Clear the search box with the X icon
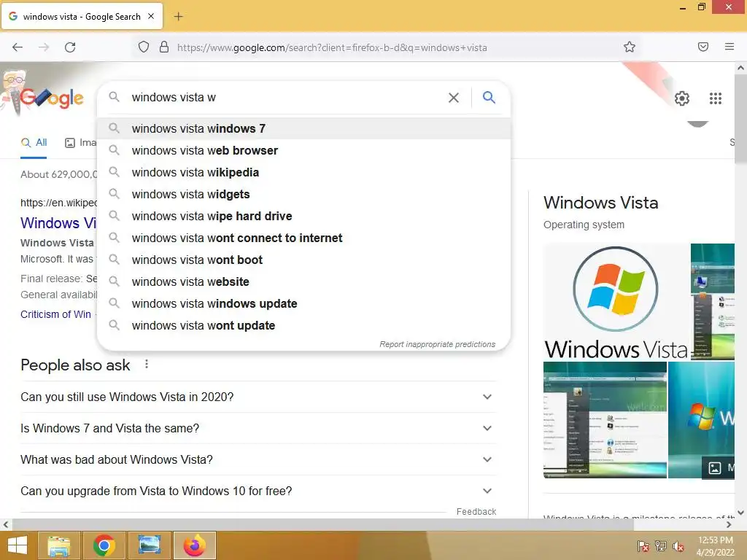The height and width of the screenshot is (560, 747). coord(454,98)
